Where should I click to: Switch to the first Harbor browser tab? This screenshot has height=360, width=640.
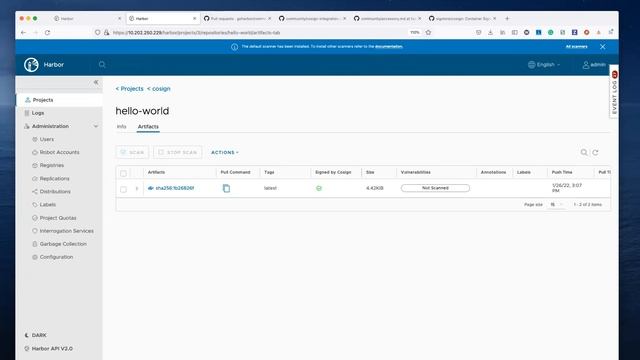[x=87, y=18]
